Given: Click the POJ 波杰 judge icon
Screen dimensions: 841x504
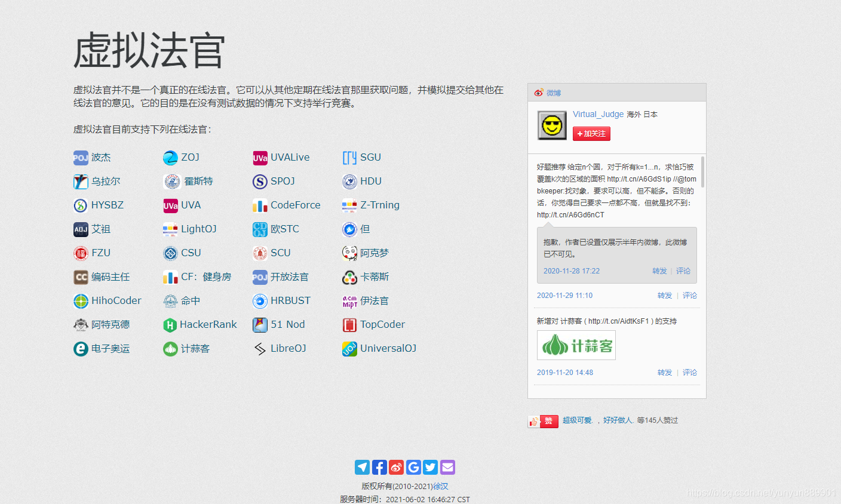Looking at the screenshot, I should coord(80,157).
